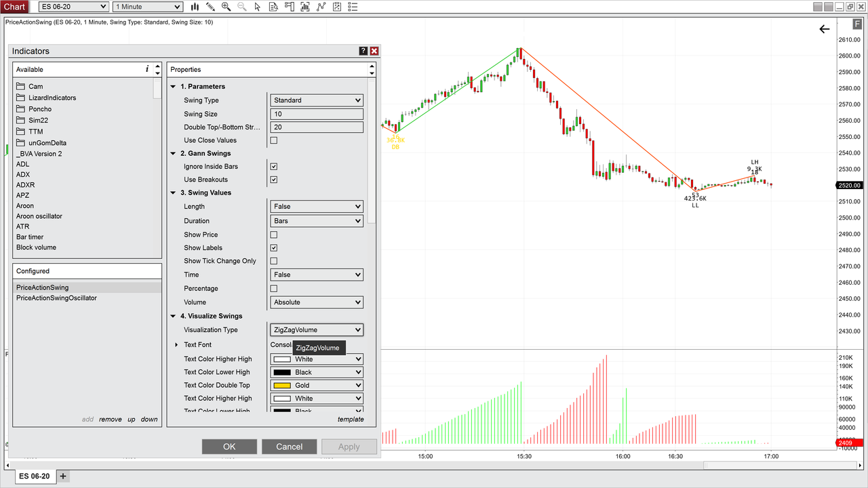Click the F button on the price axis
The image size is (868, 488).
click(858, 24)
